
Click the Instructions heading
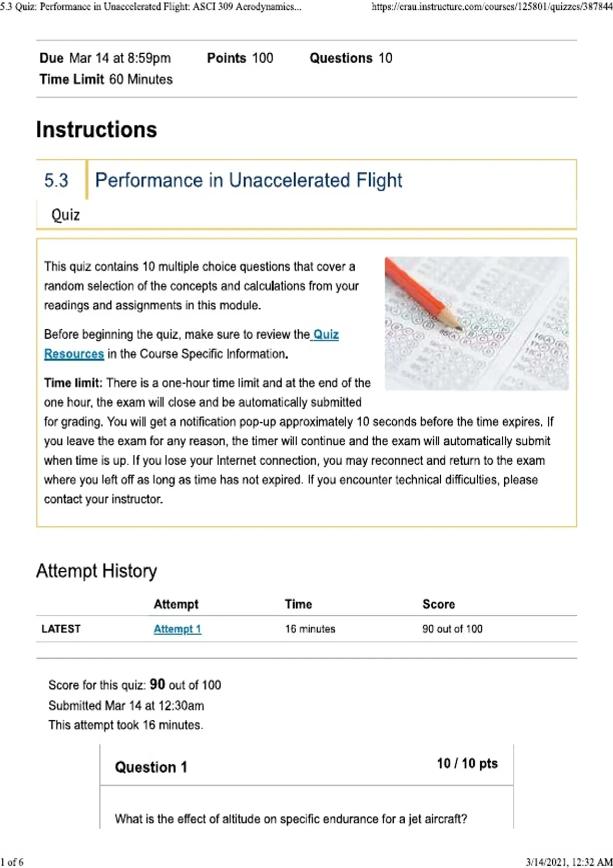pos(97,130)
